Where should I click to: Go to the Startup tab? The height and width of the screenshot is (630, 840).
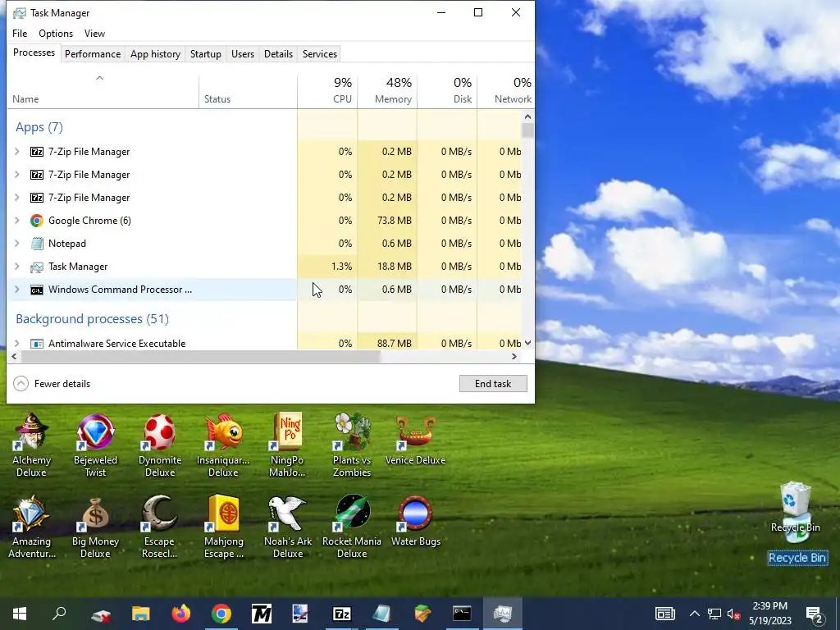[x=206, y=54]
